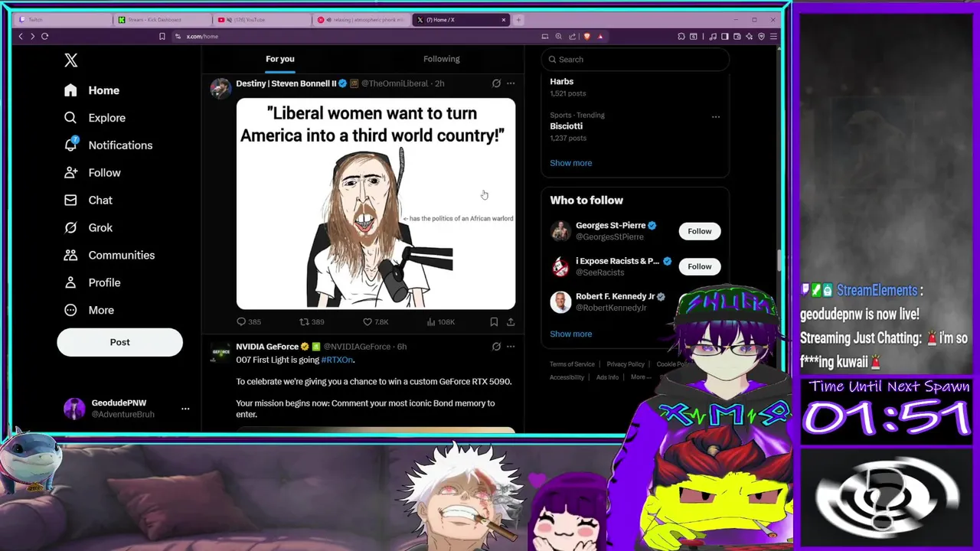Select the For you tab
Screen dimensions: 980x551
(279, 59)
